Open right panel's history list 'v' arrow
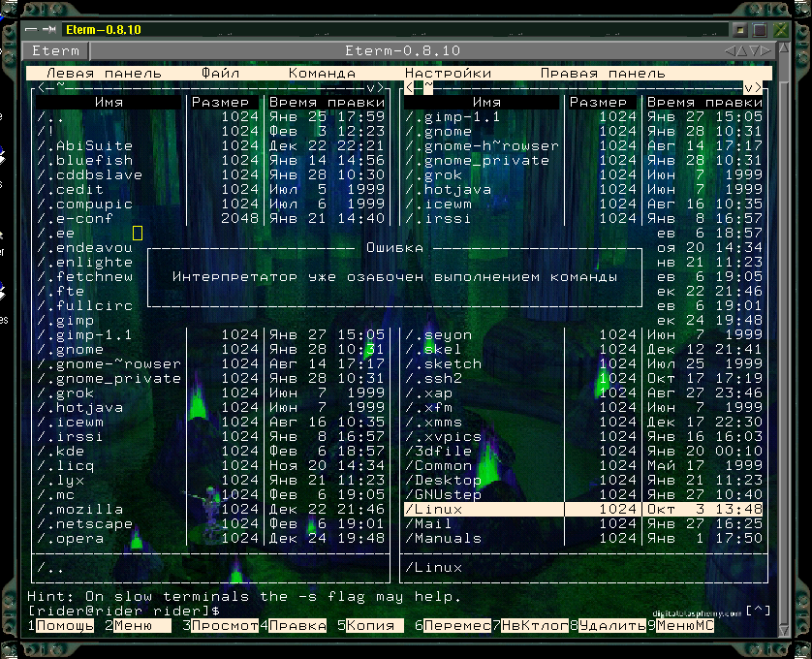 coord(748,87)
